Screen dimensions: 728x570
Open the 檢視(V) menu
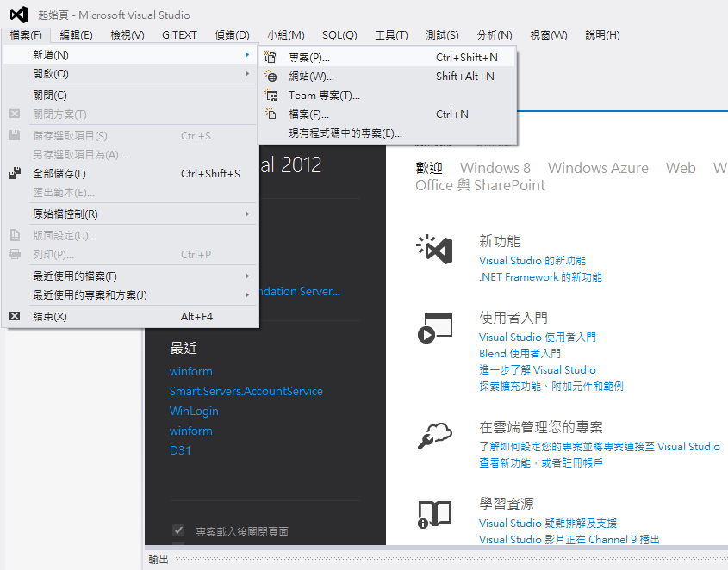[128, 35]
